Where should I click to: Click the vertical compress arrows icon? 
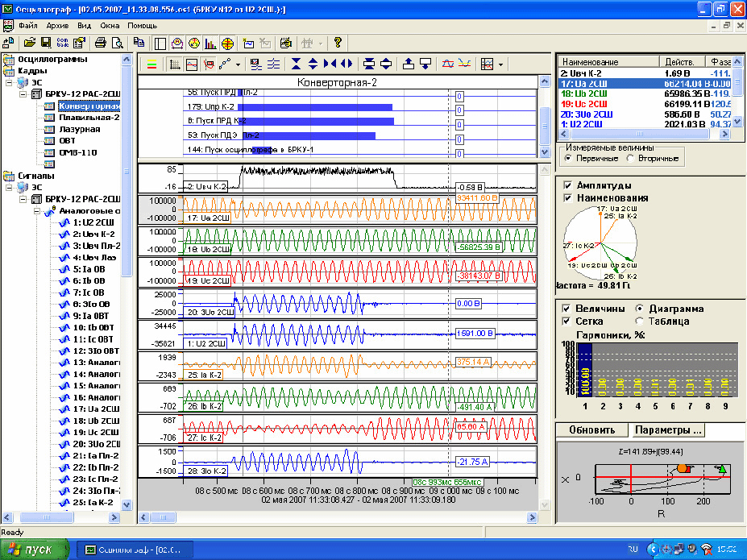click(x=297, y=64)
